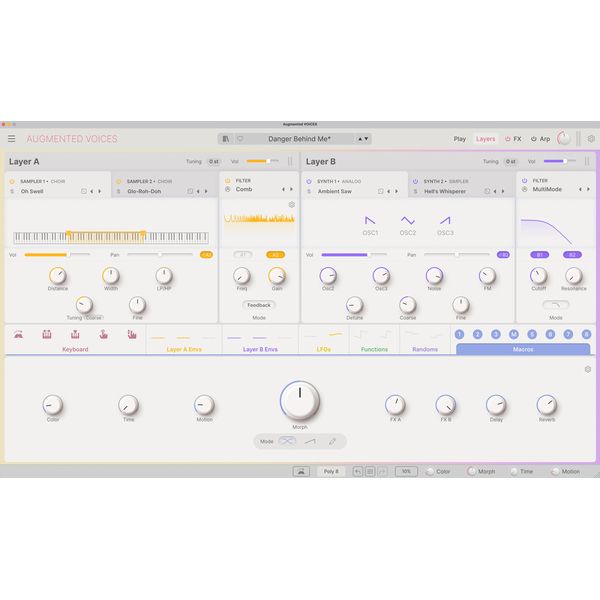Open the history list icon in status bar
Screen dimensions: 600x600
click(x=370, y=471)
